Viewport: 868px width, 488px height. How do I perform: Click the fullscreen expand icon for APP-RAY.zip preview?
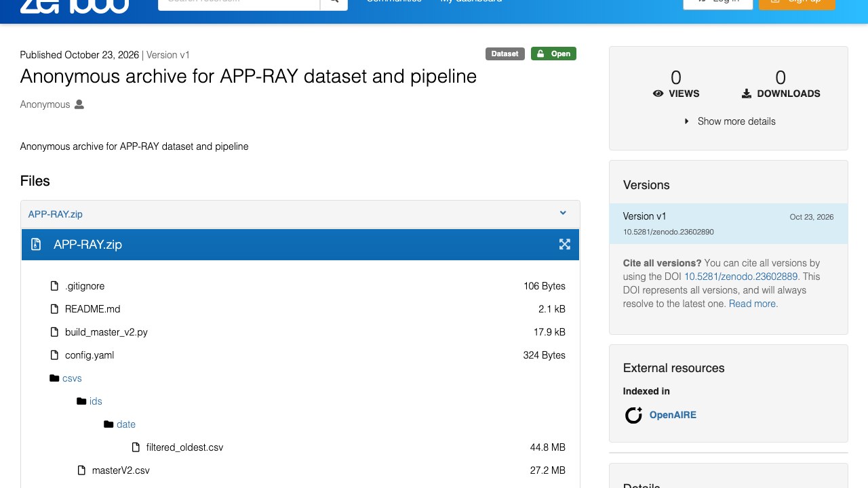tap(564, 245)
